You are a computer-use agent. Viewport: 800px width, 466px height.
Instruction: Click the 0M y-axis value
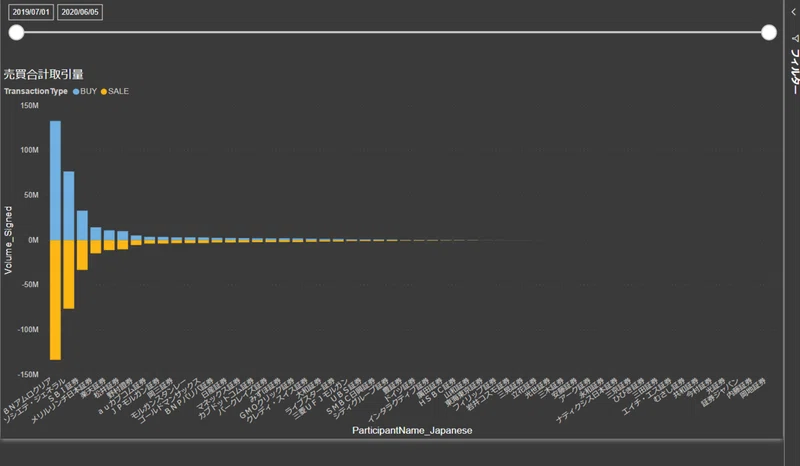(33, 240)
